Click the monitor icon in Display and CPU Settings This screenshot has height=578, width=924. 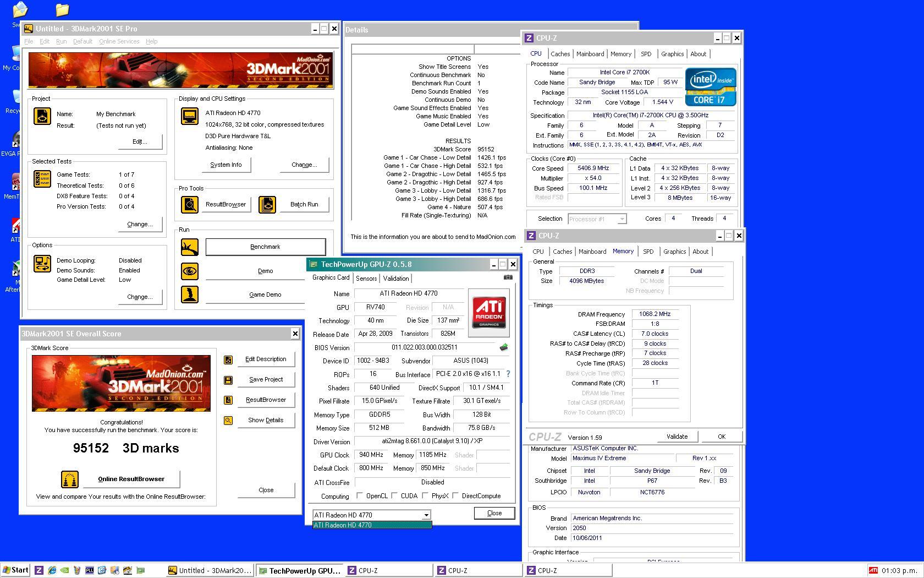click(x=190, y=116)
